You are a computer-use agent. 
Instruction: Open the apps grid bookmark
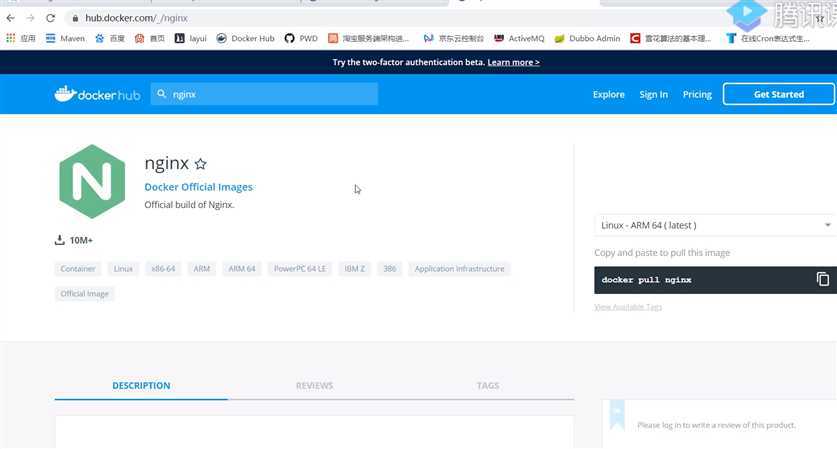pos(20,38)
